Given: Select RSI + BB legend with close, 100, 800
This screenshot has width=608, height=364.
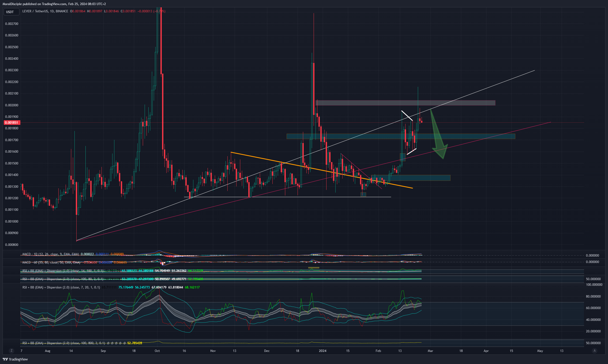Looking at the screenshot, I should point(63,343).
